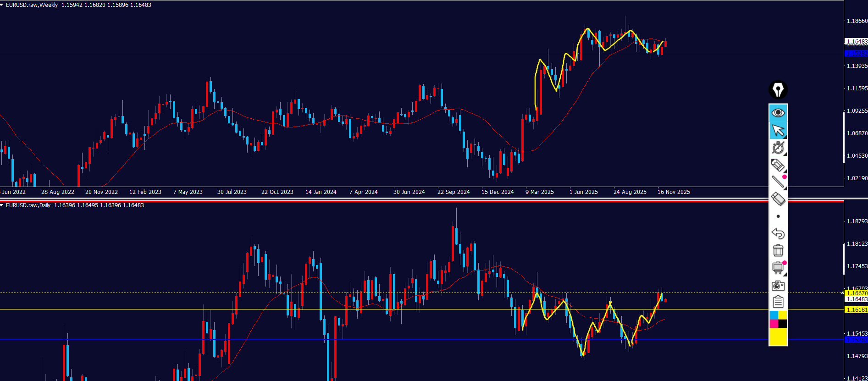Click the brush size dot

click(778, 216)
